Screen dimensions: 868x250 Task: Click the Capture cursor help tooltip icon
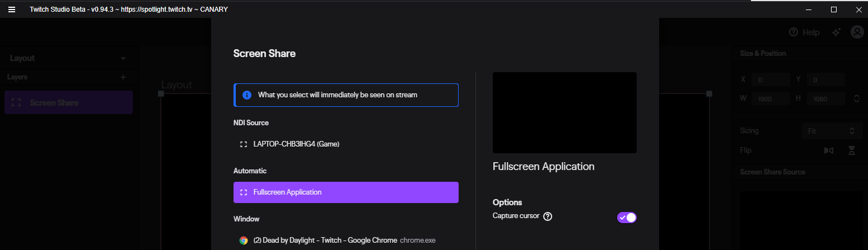[548, 216]
